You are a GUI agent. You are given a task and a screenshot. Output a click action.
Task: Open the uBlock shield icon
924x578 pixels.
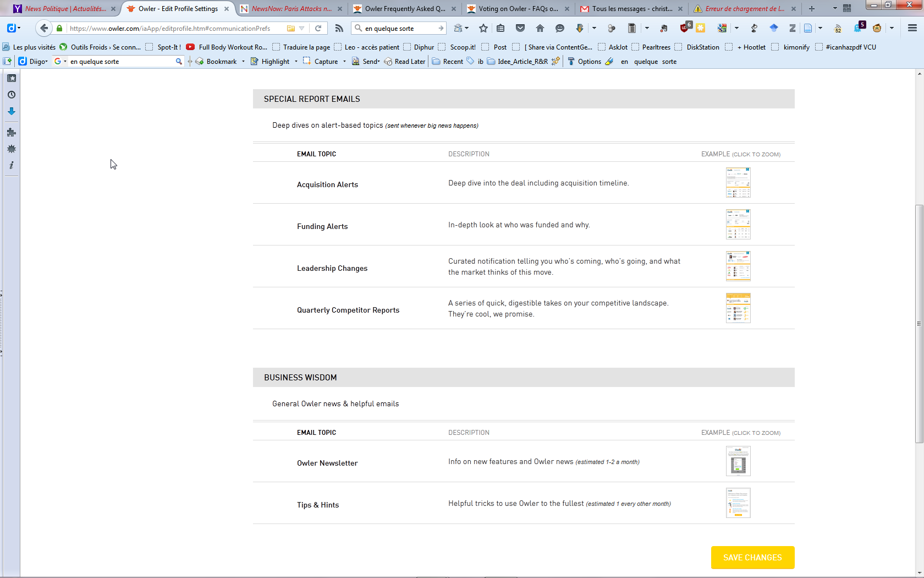coord(685,28)
